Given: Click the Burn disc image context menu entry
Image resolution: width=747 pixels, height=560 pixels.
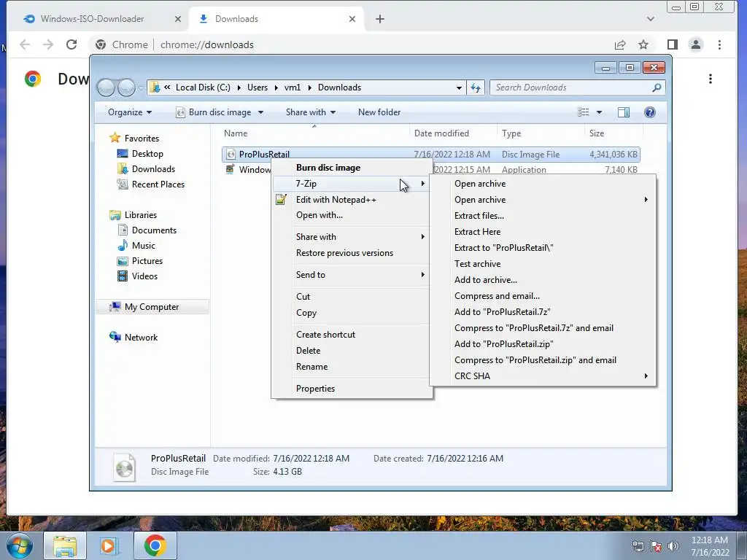Looking at the screenshot, I should [x=352, y=168].
